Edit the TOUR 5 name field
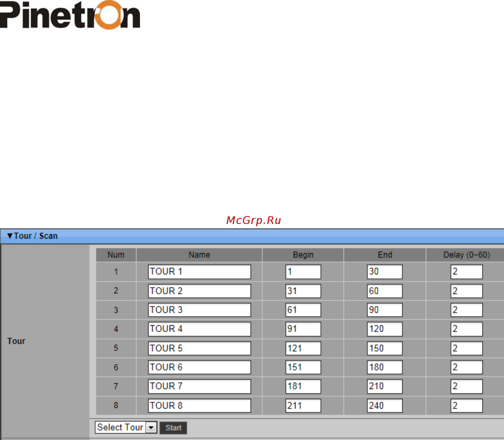Viewport: 504px width, 440px height. tap(199, 348)
